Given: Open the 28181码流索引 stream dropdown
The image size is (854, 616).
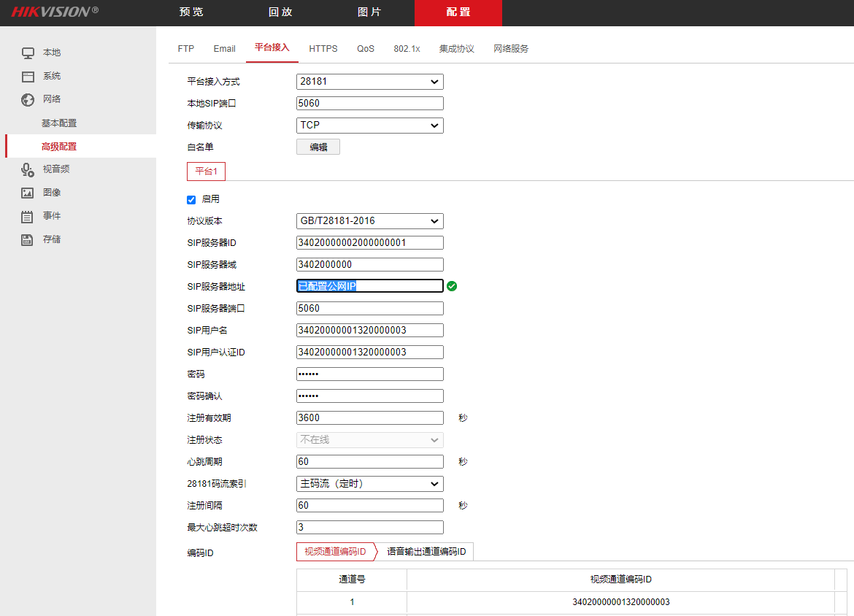Looking at the screenshot, I should (x=369, y=483).
